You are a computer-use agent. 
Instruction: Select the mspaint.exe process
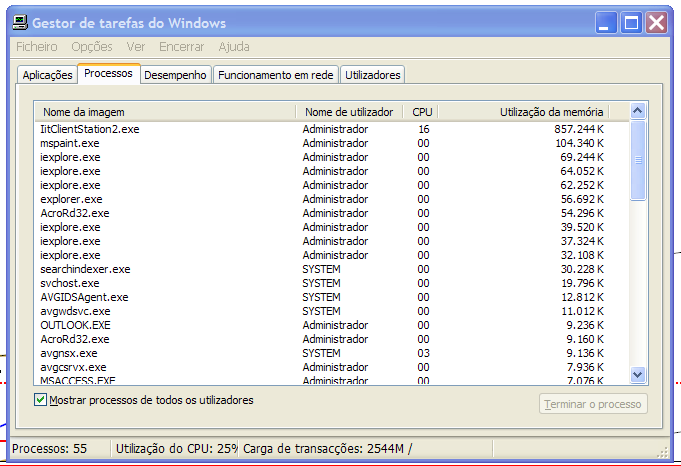pos(332,143)
